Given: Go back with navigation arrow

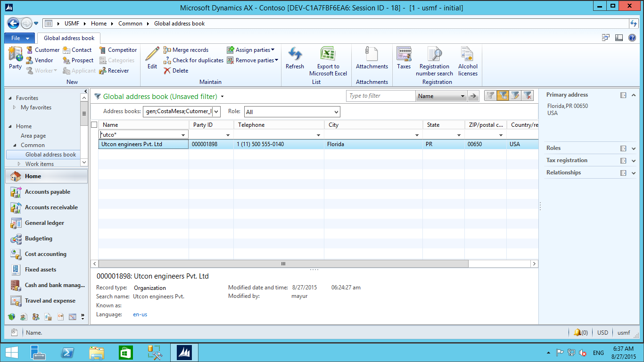Looking at the screenshot, I should (13, 23).
